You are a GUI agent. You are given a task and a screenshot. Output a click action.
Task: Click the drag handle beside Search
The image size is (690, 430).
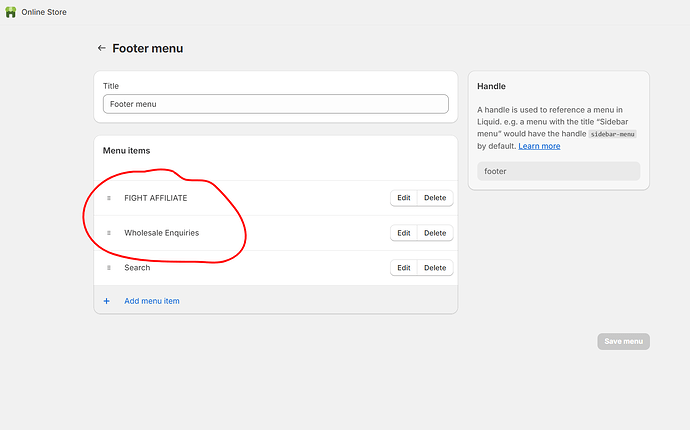pos(109,268)
